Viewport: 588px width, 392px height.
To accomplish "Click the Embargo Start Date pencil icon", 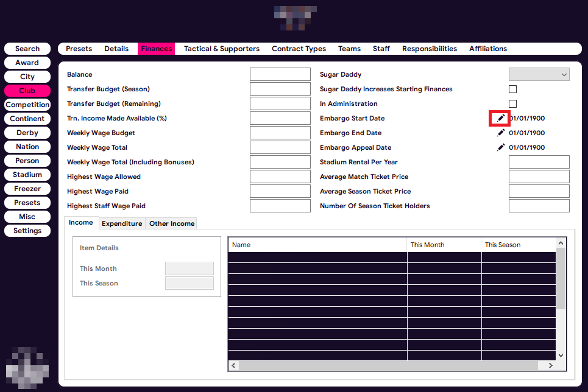I will pos(501,118).
